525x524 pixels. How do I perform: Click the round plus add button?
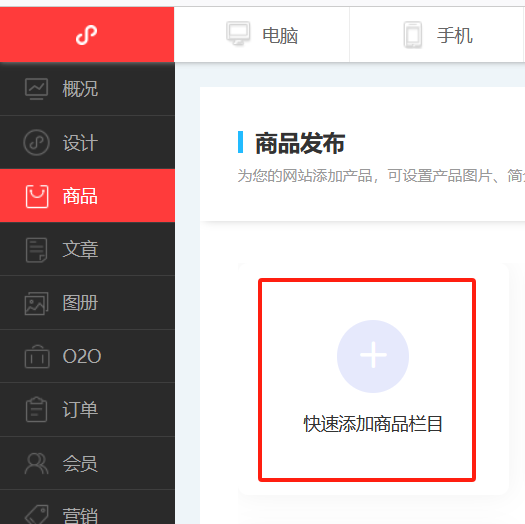point(373,356)
